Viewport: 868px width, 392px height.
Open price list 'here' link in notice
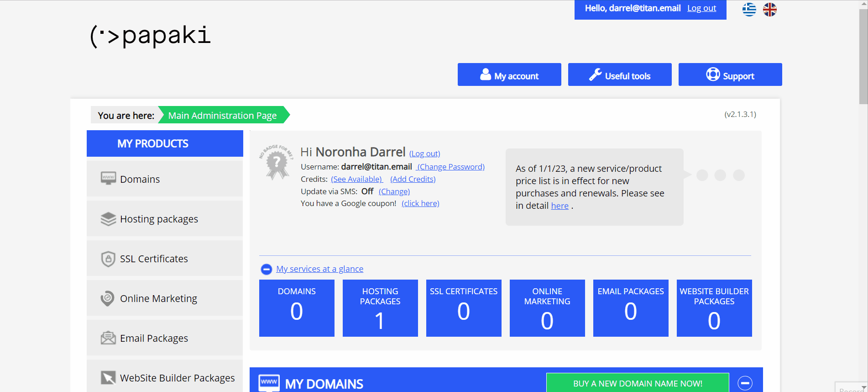coord(559,206)
